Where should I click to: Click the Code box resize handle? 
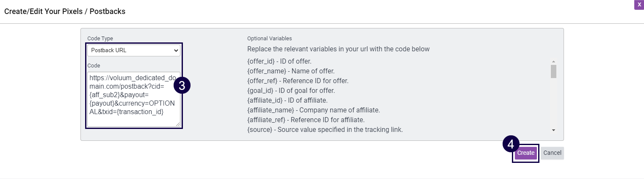pyautogui.click(x=178, y=124)
